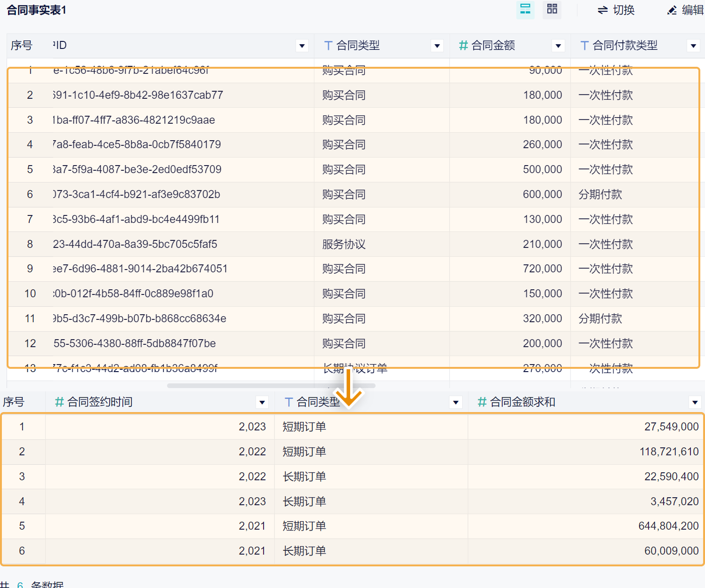Click the 切换 swap arrows icon

(602, 10)
